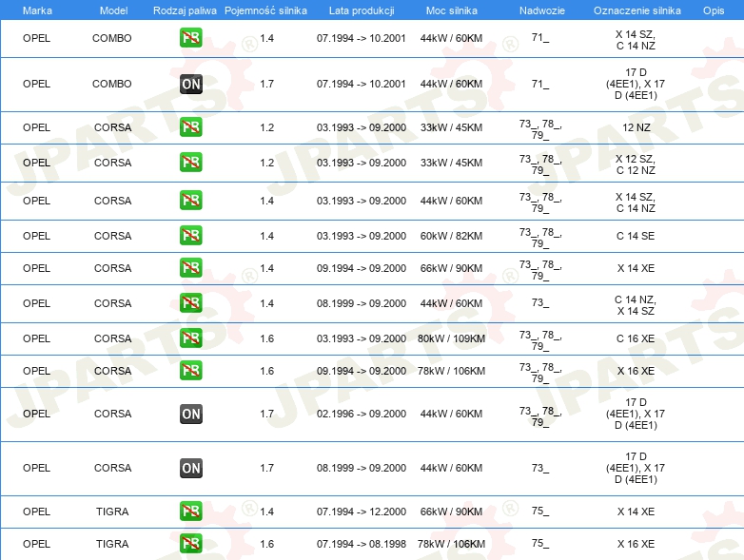Screen dimensions: 744x560
Task: Select the PB petrol icon for Tigra 1.4
Action: coord(190,512)
